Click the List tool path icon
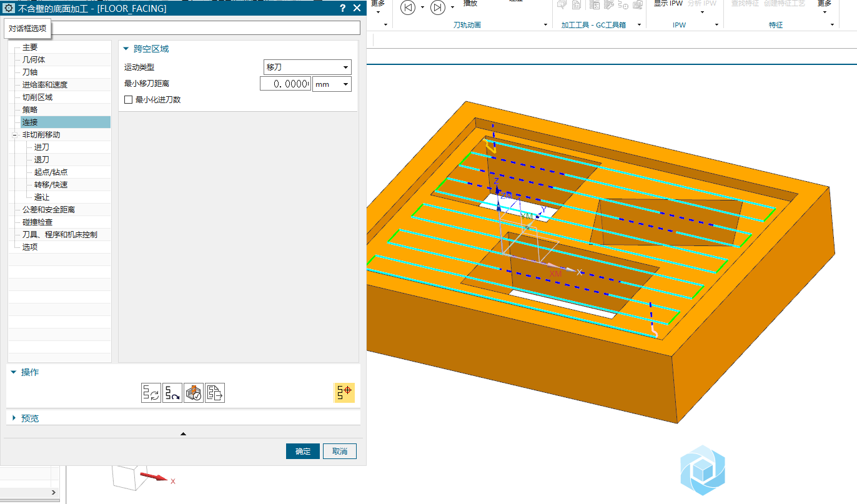The width and height of the screenshot is (857, 504). click(215, 393)
